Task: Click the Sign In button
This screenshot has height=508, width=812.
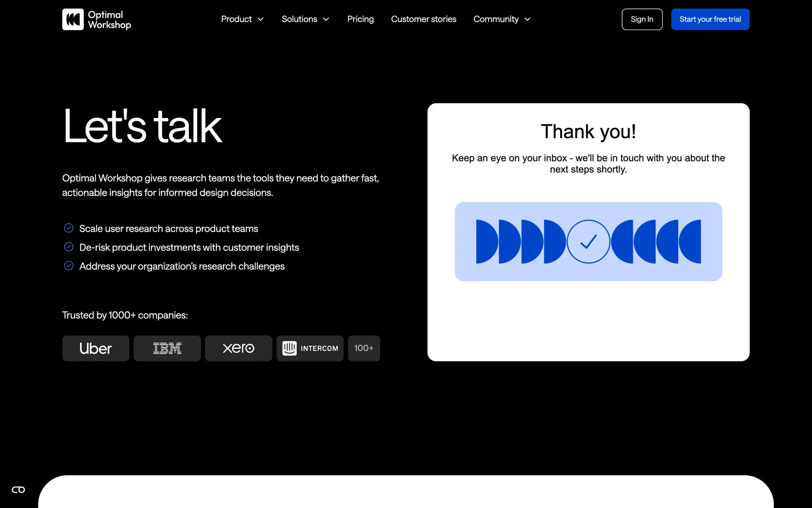Action: point(642,19)
